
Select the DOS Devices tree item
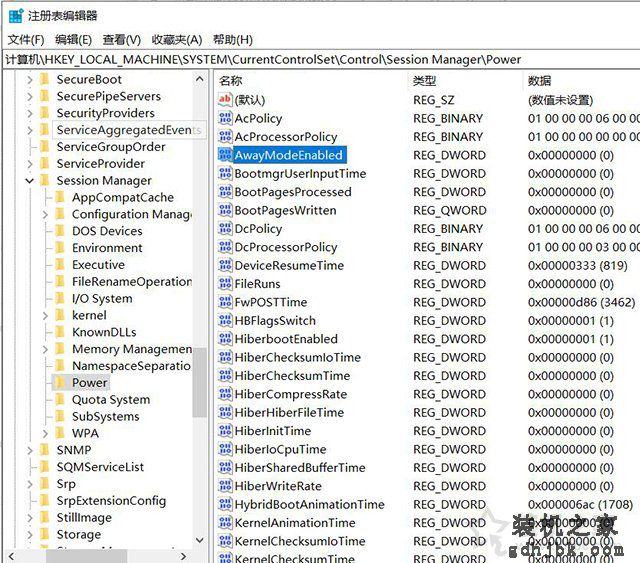[x=107, y=231]
